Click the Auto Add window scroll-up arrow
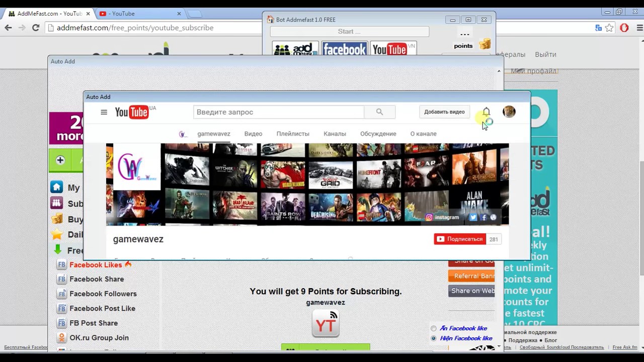This screenshot has height=362, width=644. tap(499, 71)
